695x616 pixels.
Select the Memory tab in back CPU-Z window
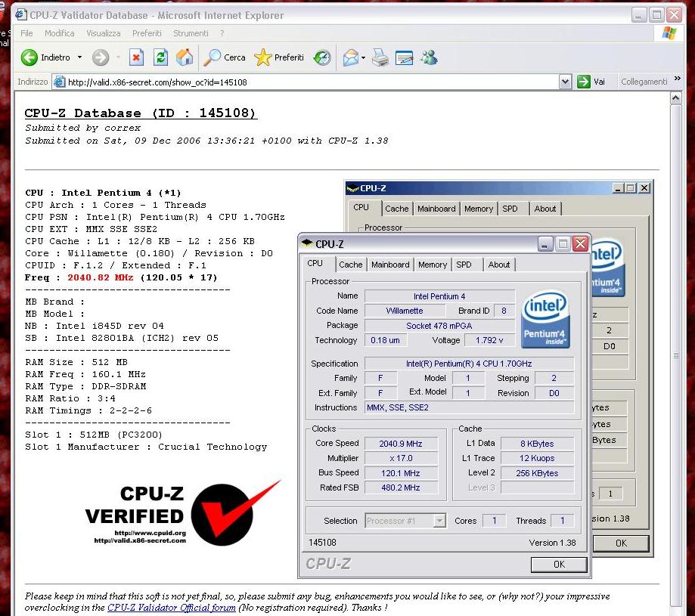click(478, 209)
